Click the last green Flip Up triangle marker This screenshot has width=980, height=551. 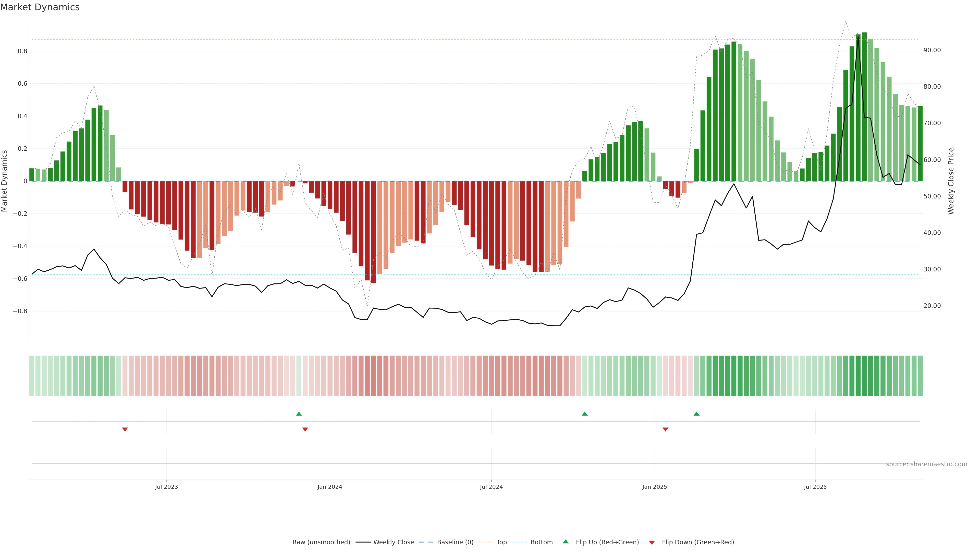click(x=696, y=414)
